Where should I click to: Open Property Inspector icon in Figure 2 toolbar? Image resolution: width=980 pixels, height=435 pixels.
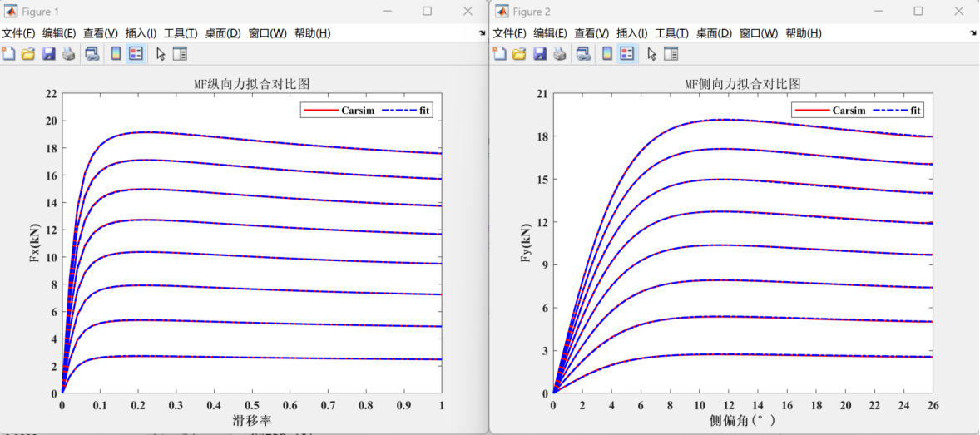pos(671,54)
